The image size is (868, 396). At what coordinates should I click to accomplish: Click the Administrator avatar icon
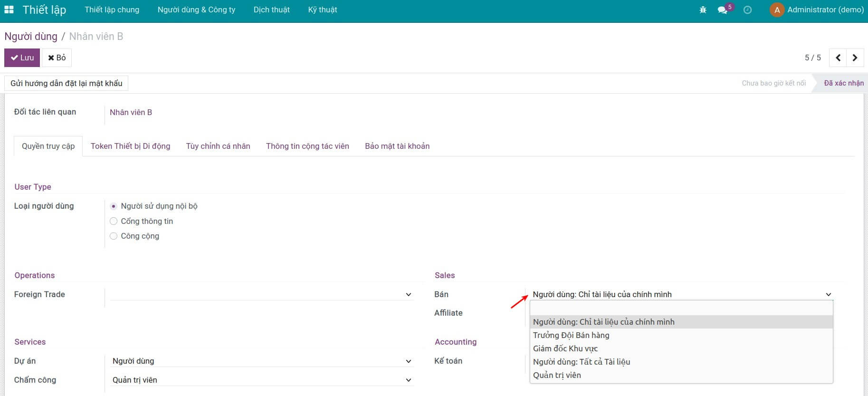pyautogui.click(x=777, y=10)
